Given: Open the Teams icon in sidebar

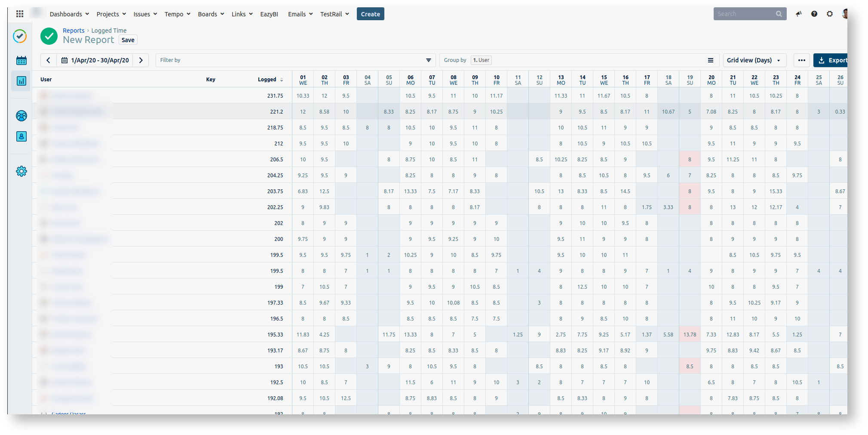Looking at the screenshot, I should click(x=21, y=116).
